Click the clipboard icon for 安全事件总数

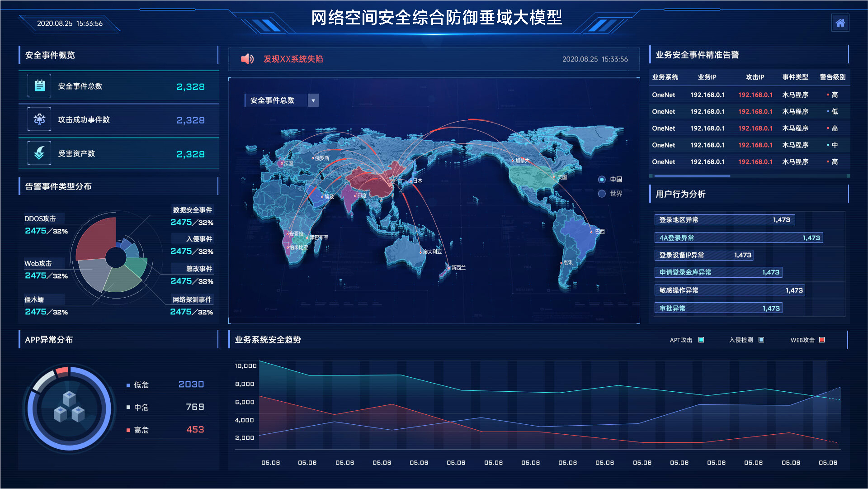(39, 86)
